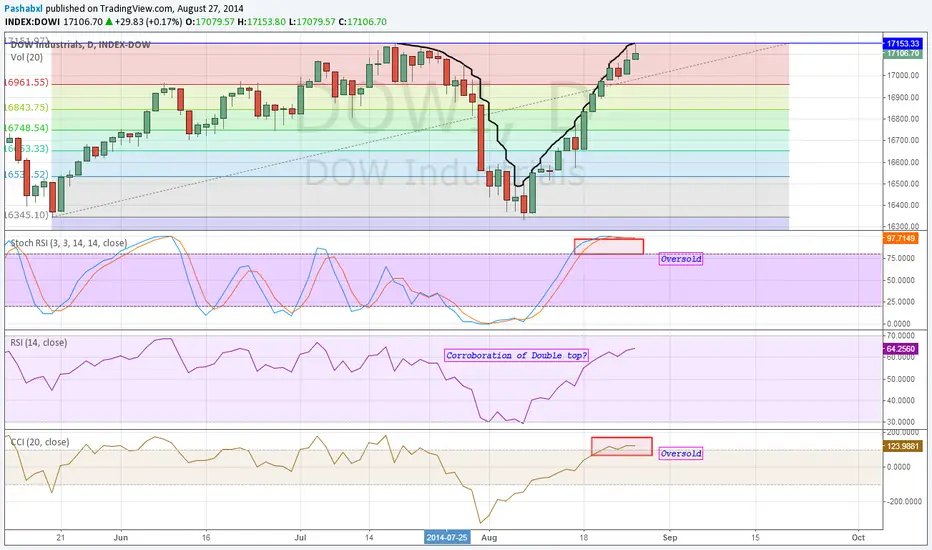Select the 17153.33 blue price tag
Viewport: 932px width, 550px height.
point(902,44)
